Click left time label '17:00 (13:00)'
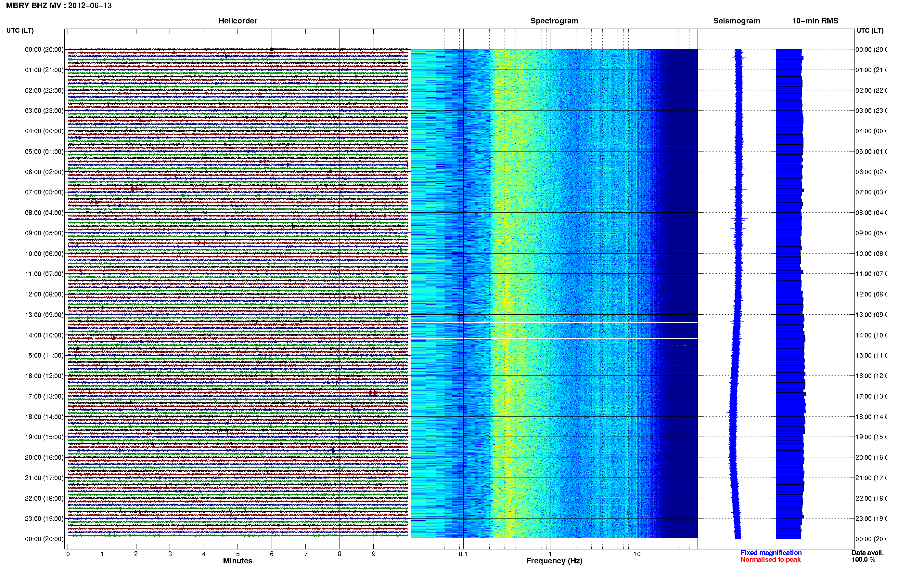Viewport: 924px width, 578px height. [x=44, y=396]
